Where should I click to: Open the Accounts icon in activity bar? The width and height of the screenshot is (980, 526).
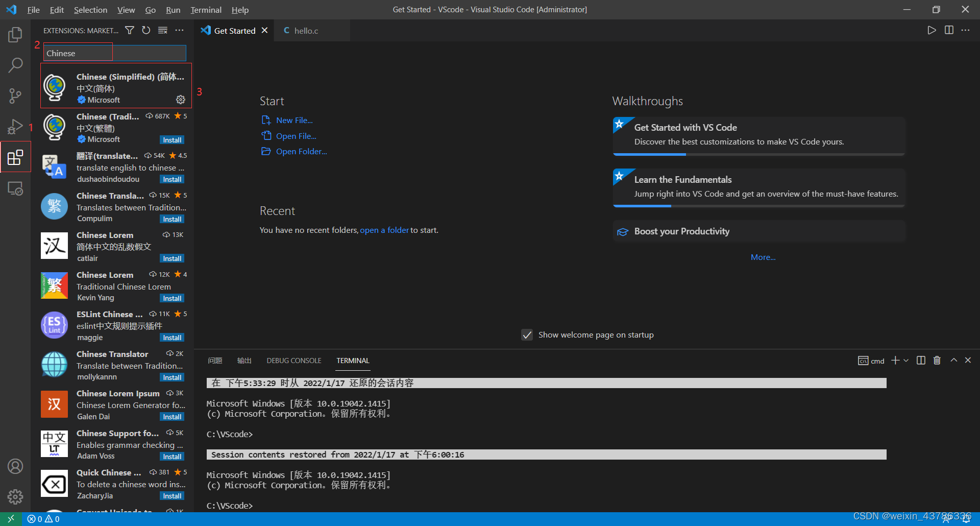click(15, 466)
